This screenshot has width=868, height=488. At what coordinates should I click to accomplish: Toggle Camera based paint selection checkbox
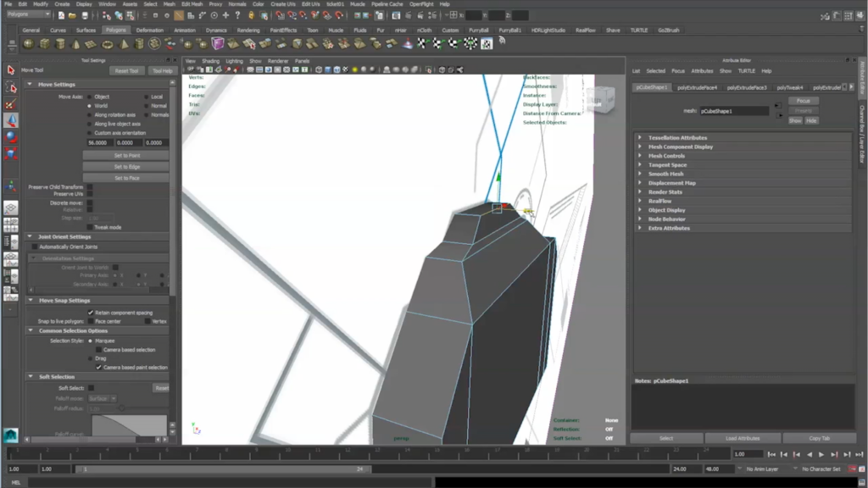[99, 368]
